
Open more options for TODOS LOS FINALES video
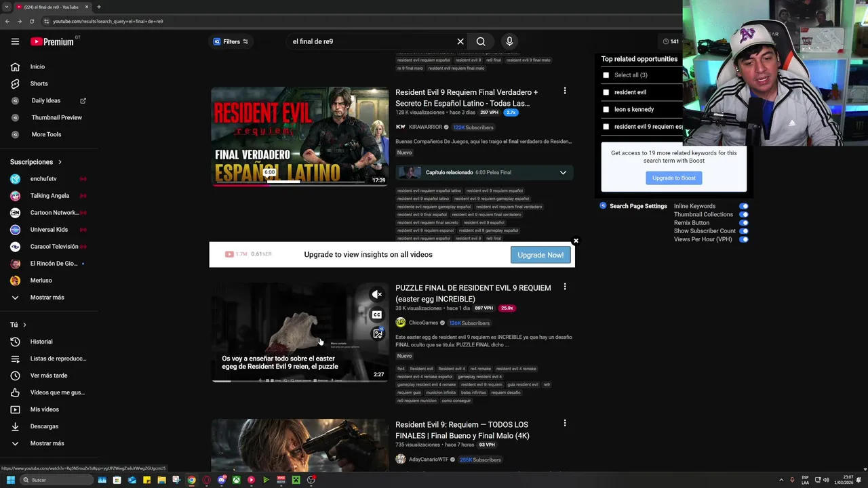(564, 423)
